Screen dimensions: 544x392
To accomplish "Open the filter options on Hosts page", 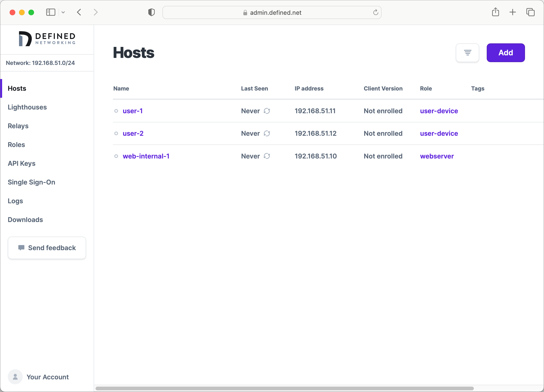I will pos(467,53).
